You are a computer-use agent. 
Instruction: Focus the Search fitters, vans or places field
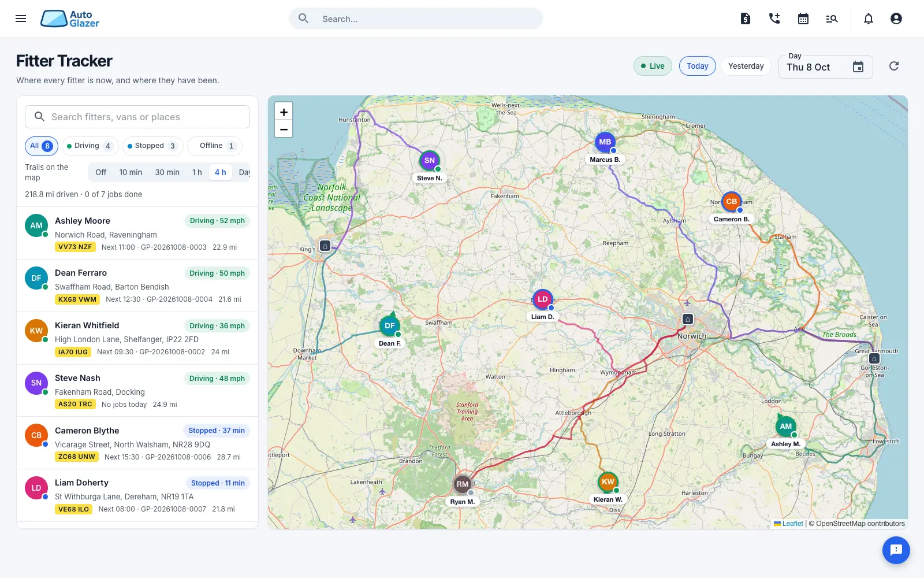pyautogui.click(x=137, y=117)
